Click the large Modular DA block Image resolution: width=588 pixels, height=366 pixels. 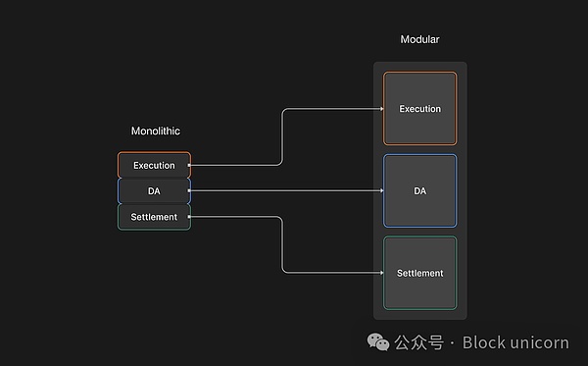tap(420, 190)
